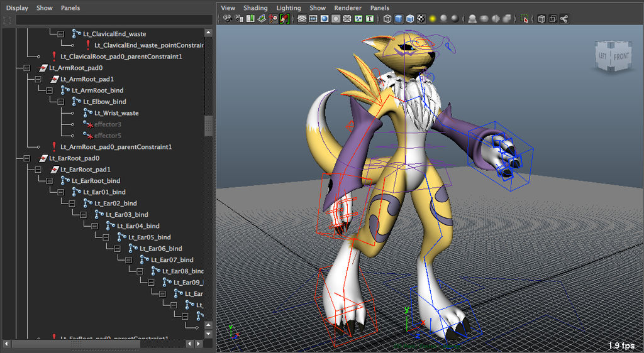Activate the 2D Pan/Zoom icon

click(273, 18)
